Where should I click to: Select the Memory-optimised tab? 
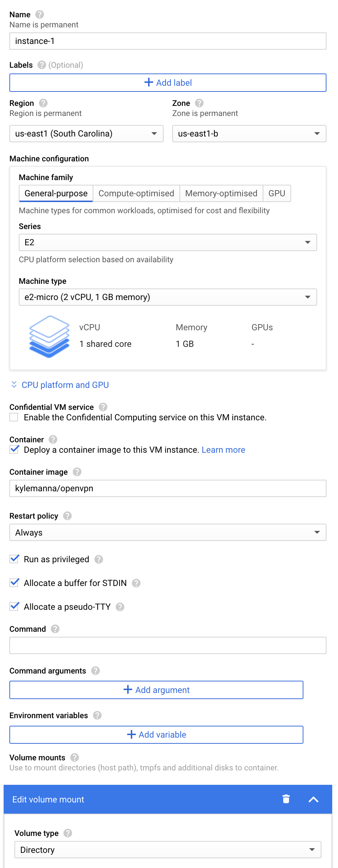221,193
